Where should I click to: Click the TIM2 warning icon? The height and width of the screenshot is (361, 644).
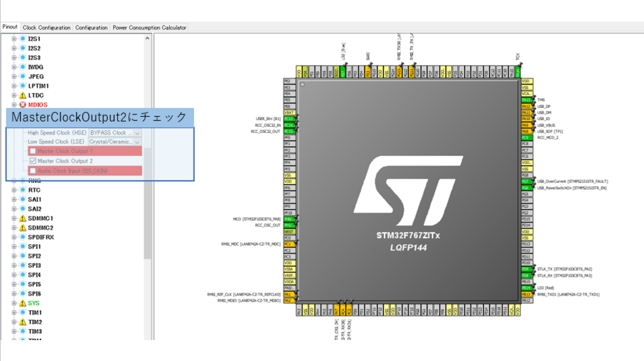pyautogui.click(x=22, y=322)
